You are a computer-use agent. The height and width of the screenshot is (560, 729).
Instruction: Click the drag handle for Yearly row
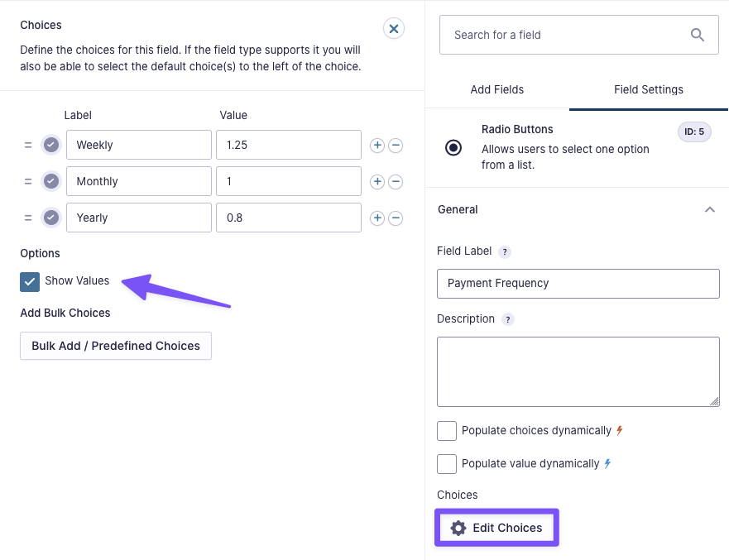27,218
